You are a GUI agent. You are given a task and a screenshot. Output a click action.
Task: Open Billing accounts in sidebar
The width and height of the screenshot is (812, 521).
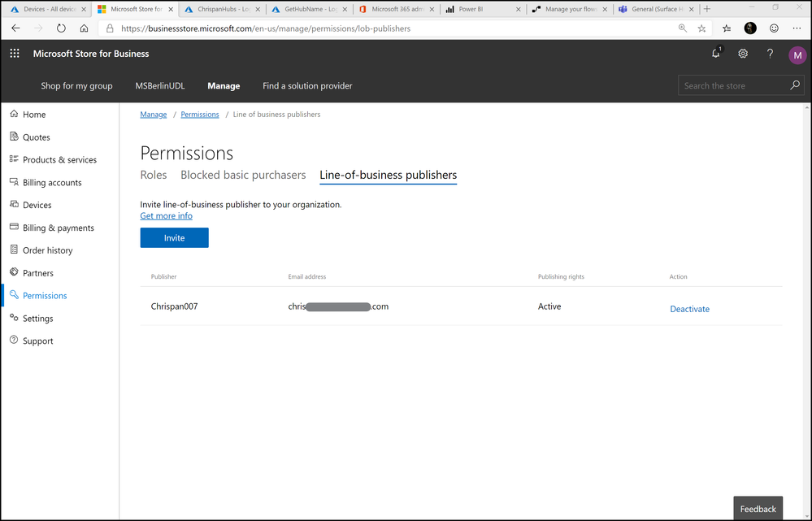(x=52, y=182)
